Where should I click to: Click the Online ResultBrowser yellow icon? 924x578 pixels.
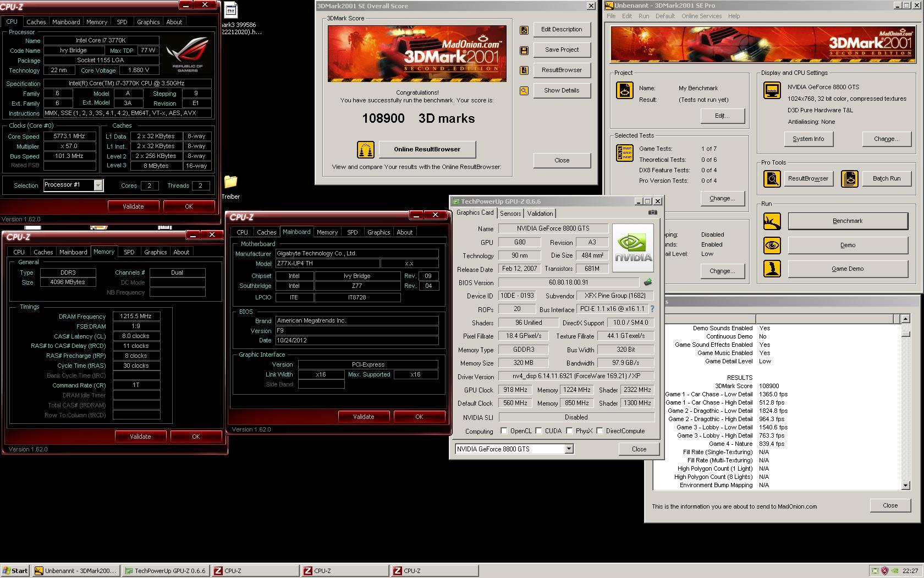[x=366, y=149]
